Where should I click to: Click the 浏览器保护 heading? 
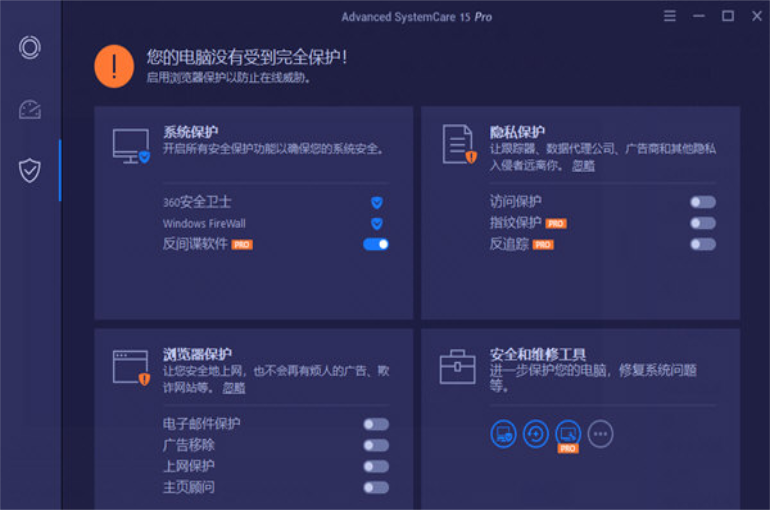click(197, 354)
